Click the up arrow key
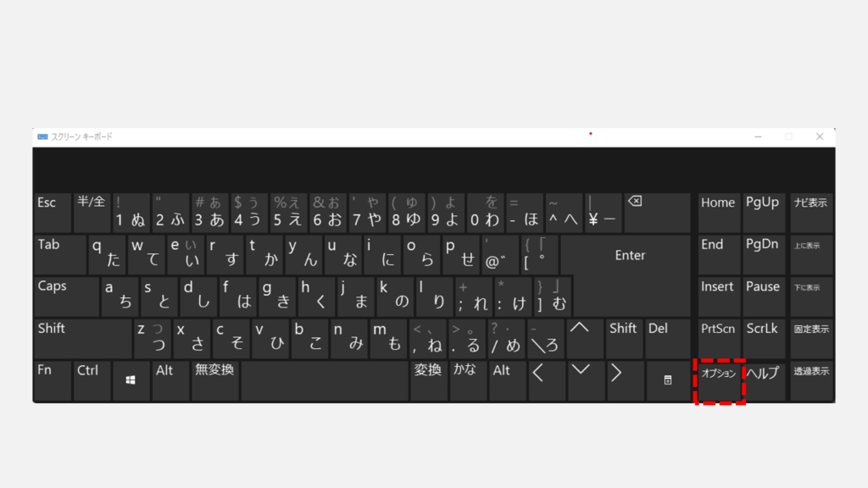Viewport: 868px width, 488px height. pyautogui.click(x=585, y=339)
